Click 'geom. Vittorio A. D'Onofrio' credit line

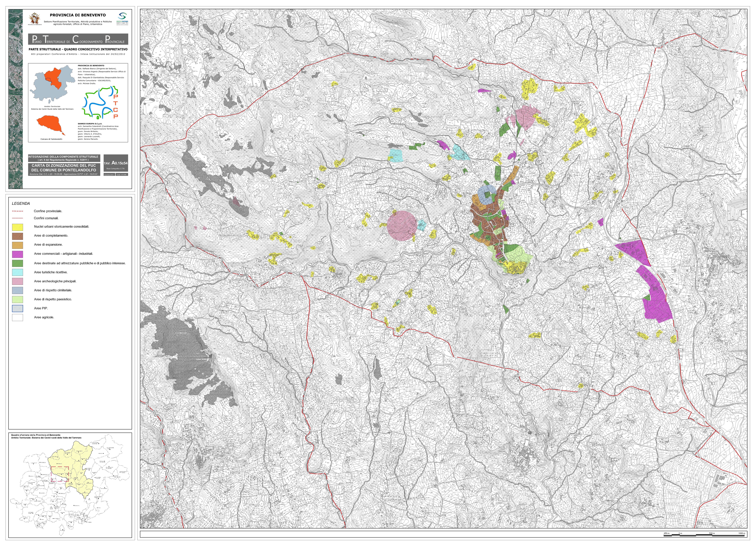pos(90,134)
